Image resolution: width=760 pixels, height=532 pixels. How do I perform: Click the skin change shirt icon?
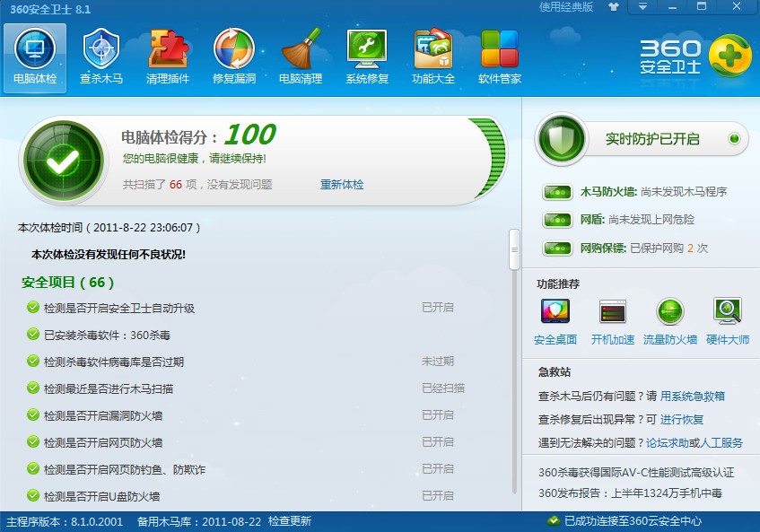[x=614, y=7]
